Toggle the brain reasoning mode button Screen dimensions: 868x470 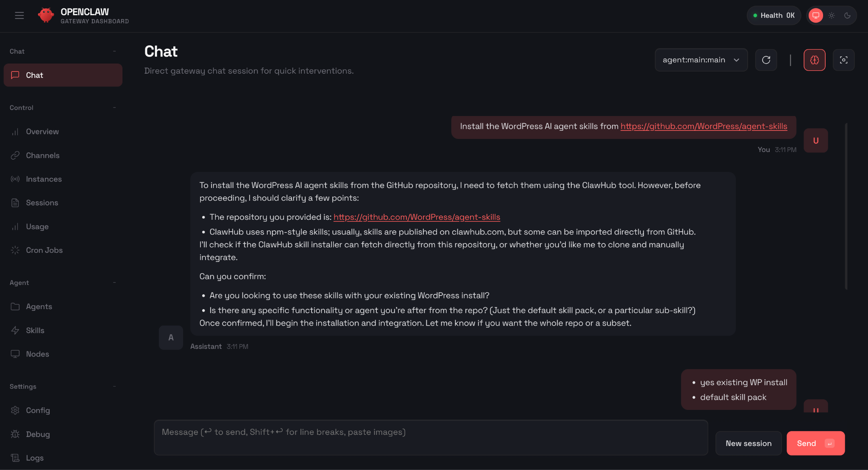click(x=814, y=60)
